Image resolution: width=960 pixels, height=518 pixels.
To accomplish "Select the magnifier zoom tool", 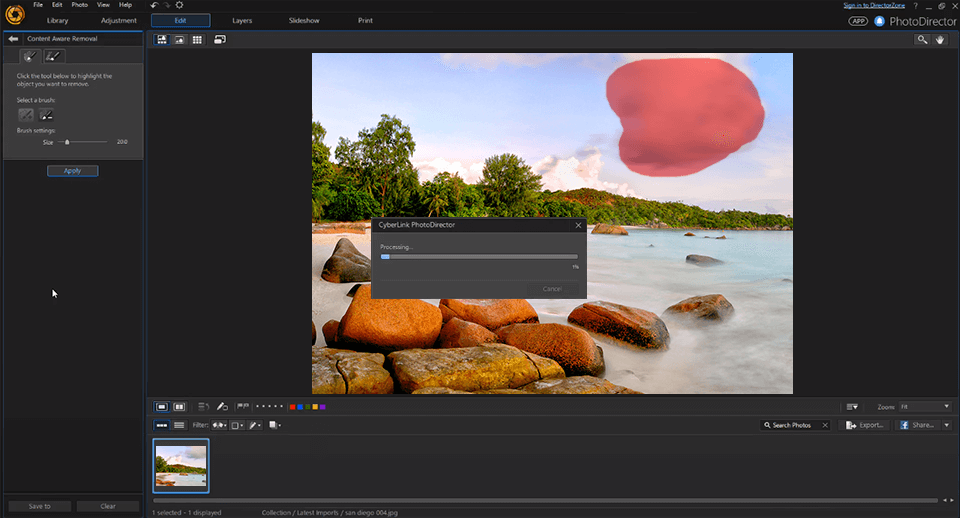I will tap(922, 39).
